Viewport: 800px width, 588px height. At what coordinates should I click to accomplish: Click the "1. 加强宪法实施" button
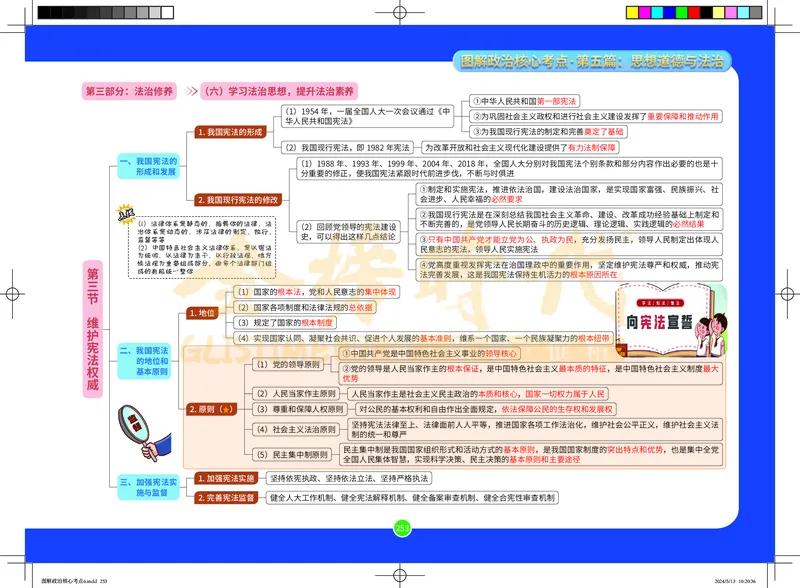pyautogui.click(x=225, y=477)
